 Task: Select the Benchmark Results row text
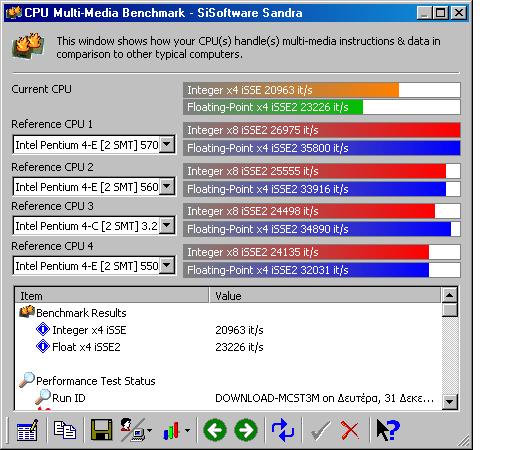click(x=81, y=313)
